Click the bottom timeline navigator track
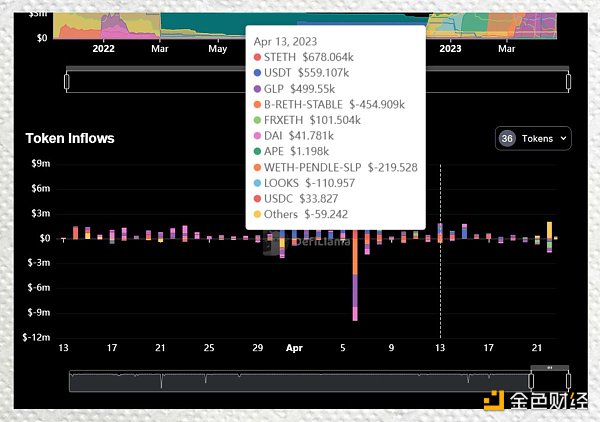This screenshot has width=600, height=422. point(300,381)
